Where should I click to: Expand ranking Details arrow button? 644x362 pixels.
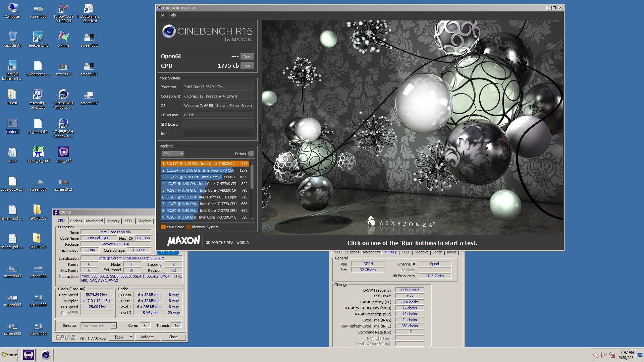251,154
